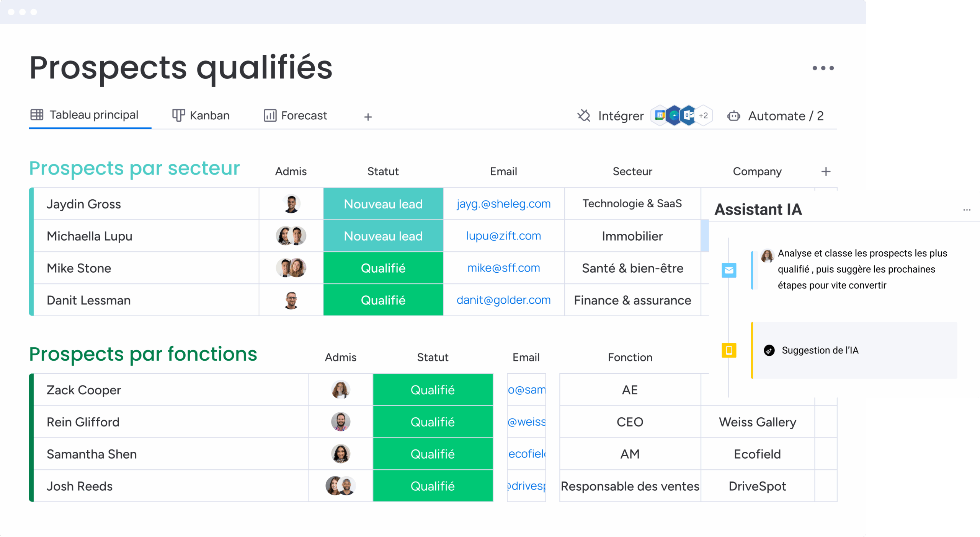Open the Assistant IA panel options menu
Viewport: 980px width, 537px height.
click(x=967, y=210)
